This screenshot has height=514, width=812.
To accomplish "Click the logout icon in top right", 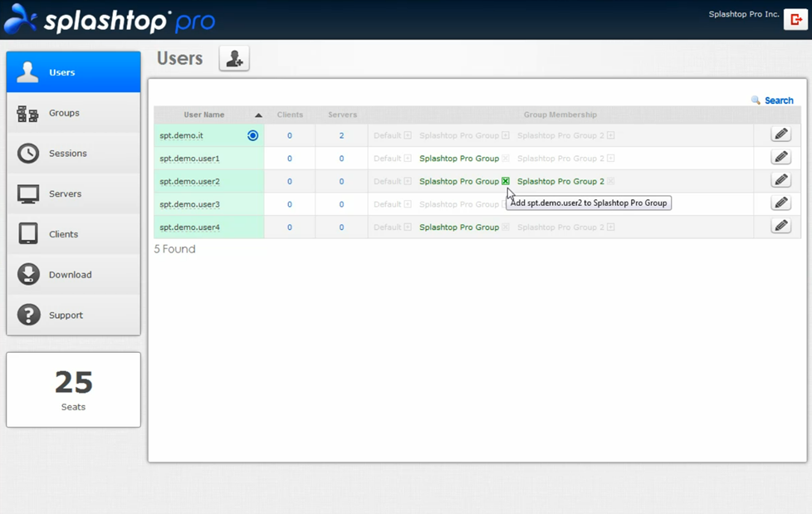I will point(795,19).
